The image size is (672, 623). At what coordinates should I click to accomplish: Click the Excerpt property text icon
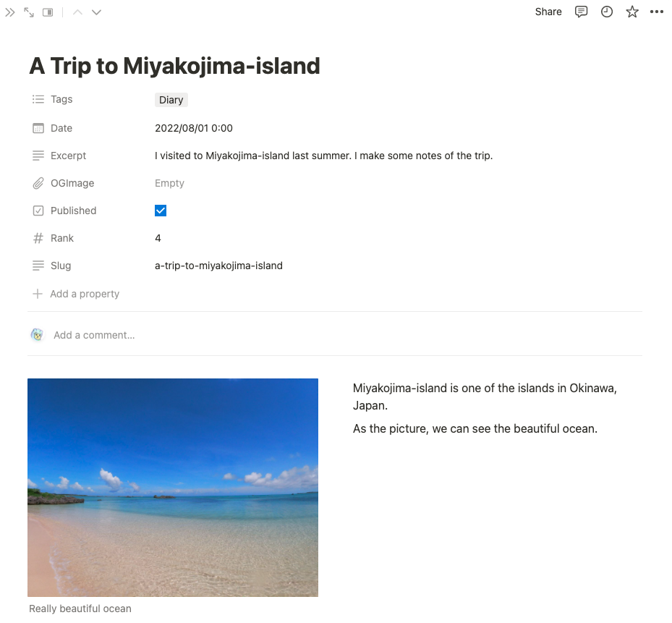pos(38,156)
